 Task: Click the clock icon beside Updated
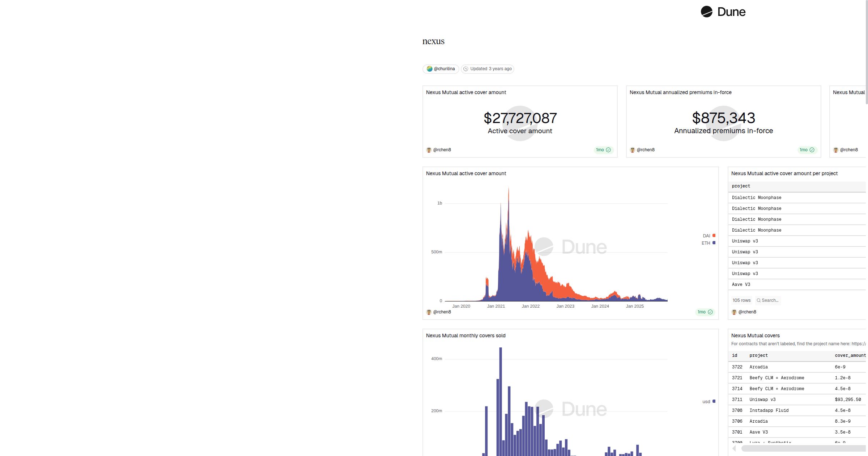pyautogui.click(x=466, y=69)
